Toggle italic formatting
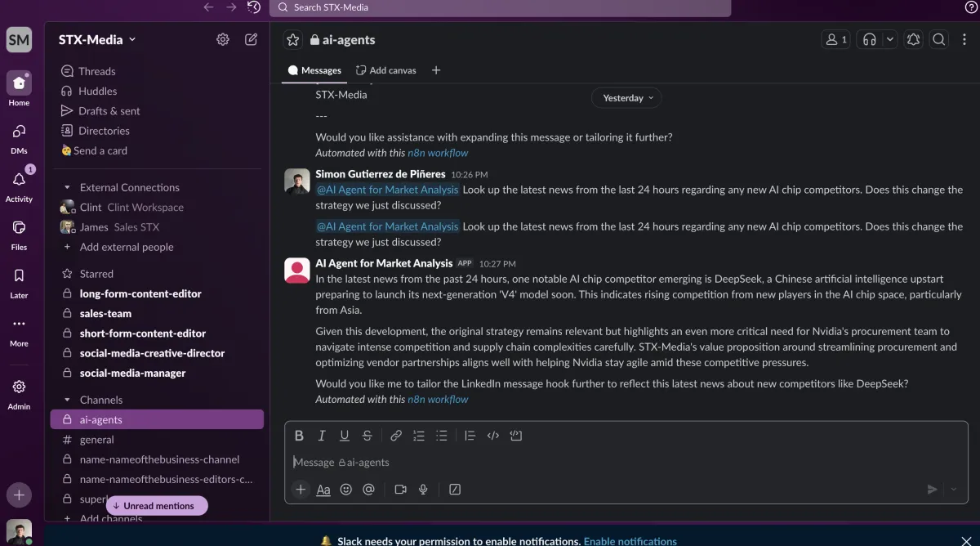The image size is (980, 546). (322, 436)
